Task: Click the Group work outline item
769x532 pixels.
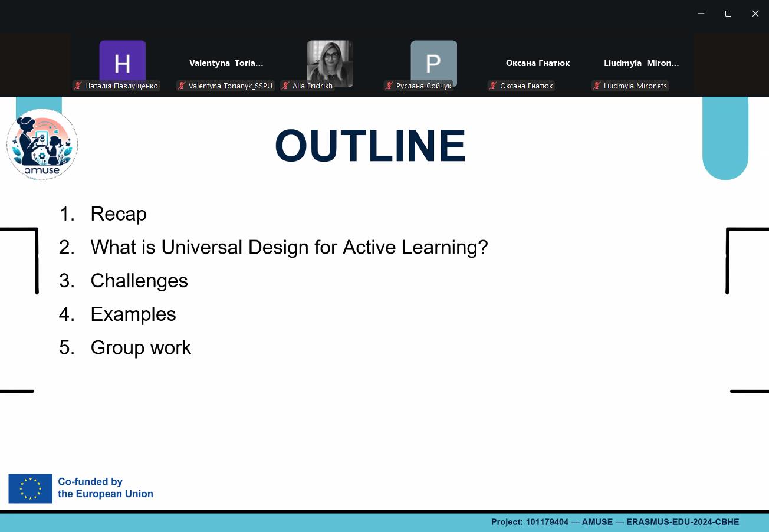Action: (140, 347)
